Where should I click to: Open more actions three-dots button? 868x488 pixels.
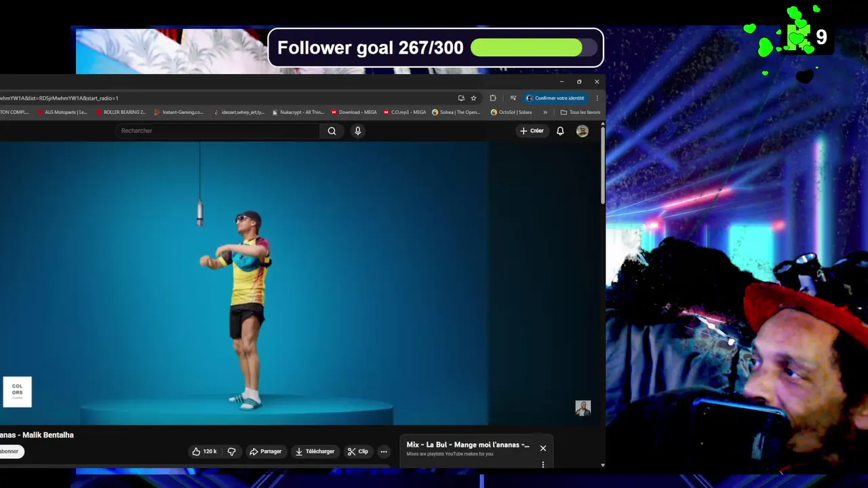(x=383, y=451)
